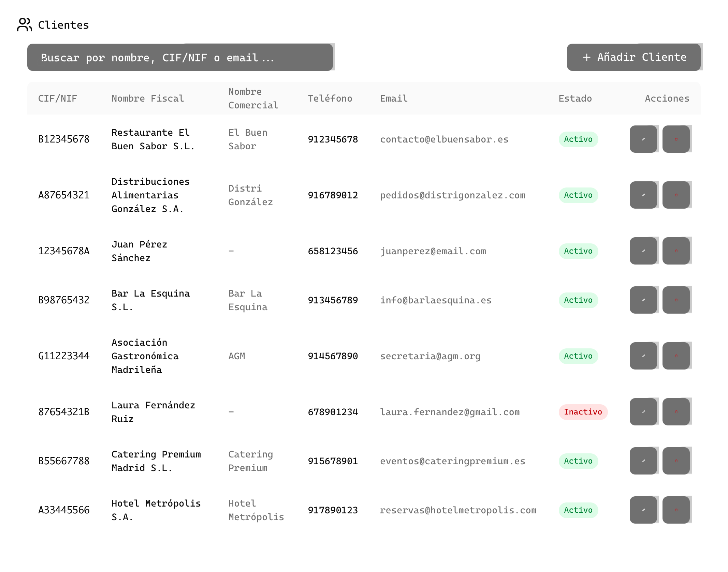The width and height of the screenshot is (728, 572).
Task: Edit the Distribuciones Alimentarias González row
Action: 643,195
